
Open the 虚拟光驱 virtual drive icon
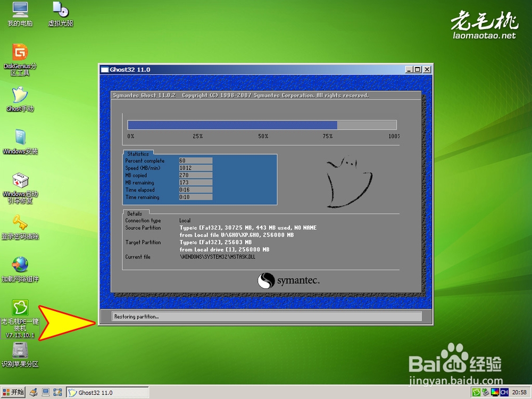(x=61, y=14)
